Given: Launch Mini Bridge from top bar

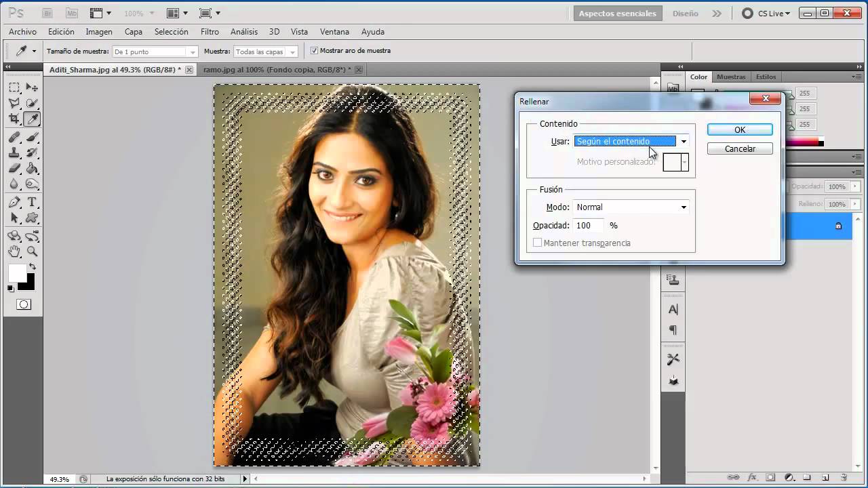Looking at the screenshot, I should pos(71,13).
